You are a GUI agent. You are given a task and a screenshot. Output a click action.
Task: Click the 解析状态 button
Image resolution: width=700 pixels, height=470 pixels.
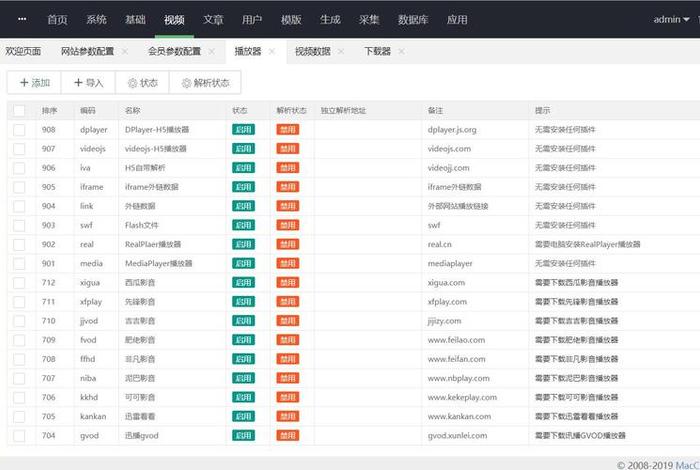tap(205, 83)
